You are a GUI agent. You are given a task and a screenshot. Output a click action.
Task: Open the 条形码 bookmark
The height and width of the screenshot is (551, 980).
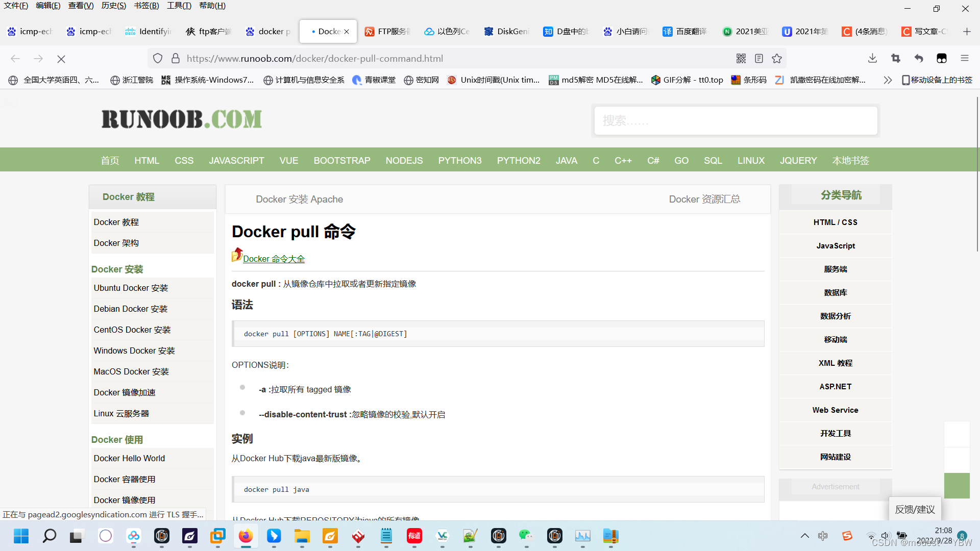coord(749,80)
